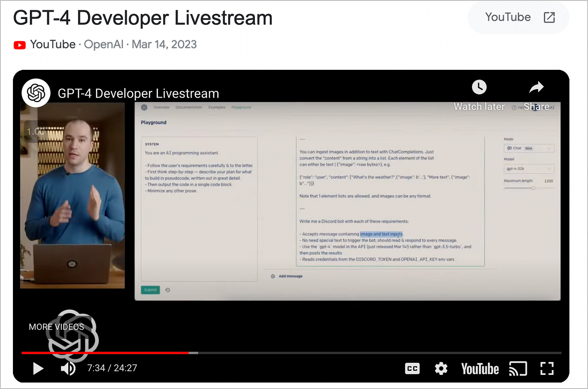Open the OpenAI channel avatar
The height and width of the screenshot is (389, 588).
click(x=36, y=93)
